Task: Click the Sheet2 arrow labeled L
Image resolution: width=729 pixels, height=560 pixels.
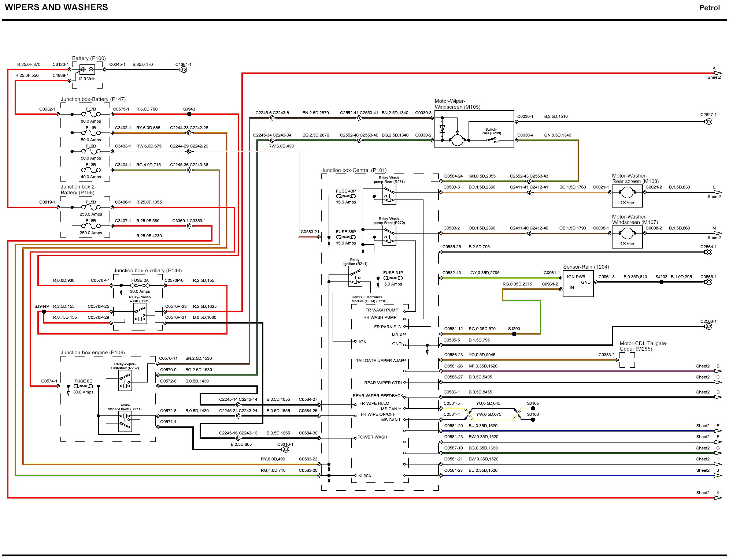Action: point(717,193)
